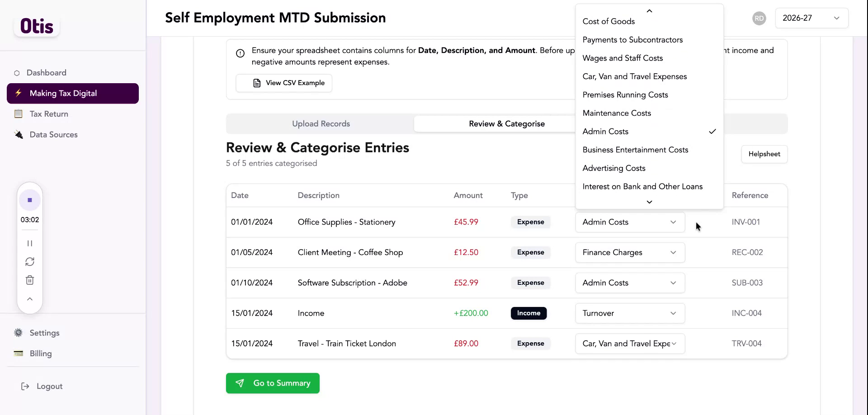The height and width of the screenshot is (415, 868).
Task: Click the Settings gear icon
Action: coord(19,333)
